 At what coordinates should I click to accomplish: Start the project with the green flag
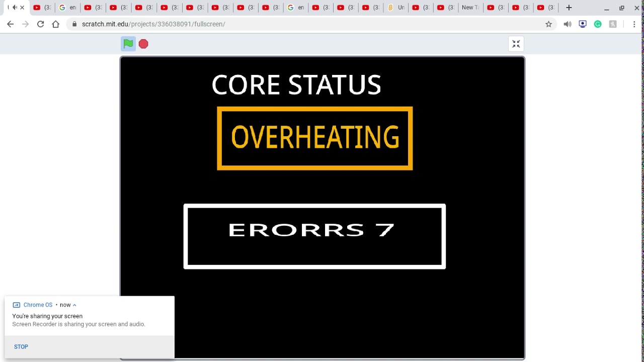[128, 44]
